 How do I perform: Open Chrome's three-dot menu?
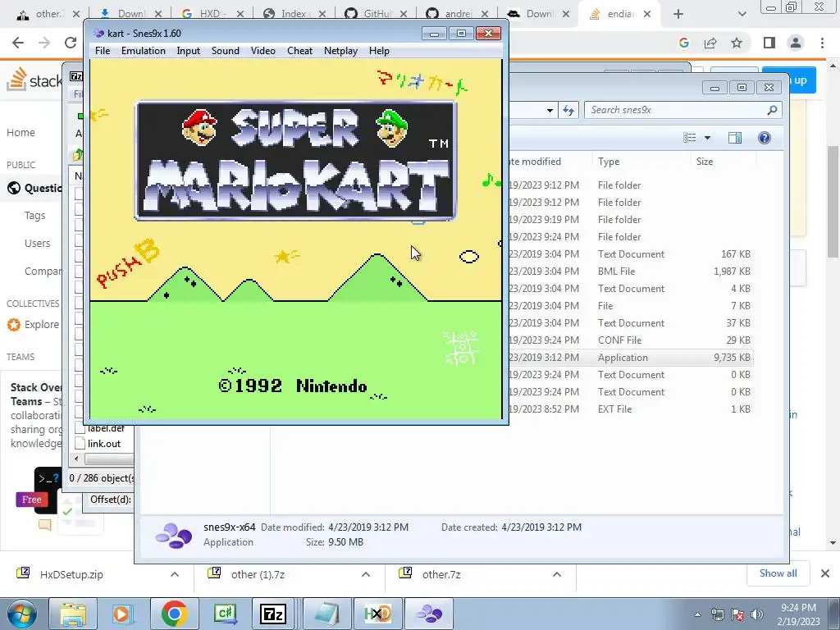pos(822,43)
